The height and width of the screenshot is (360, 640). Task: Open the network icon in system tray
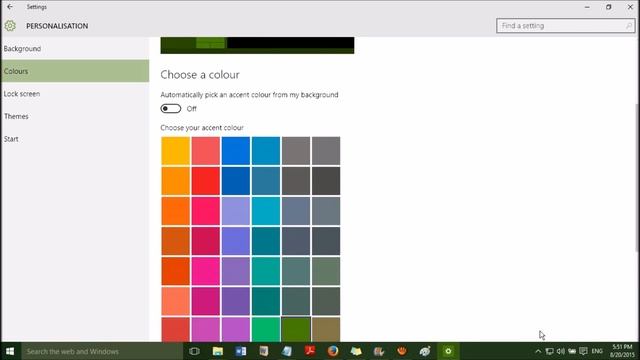coord(549,351)
